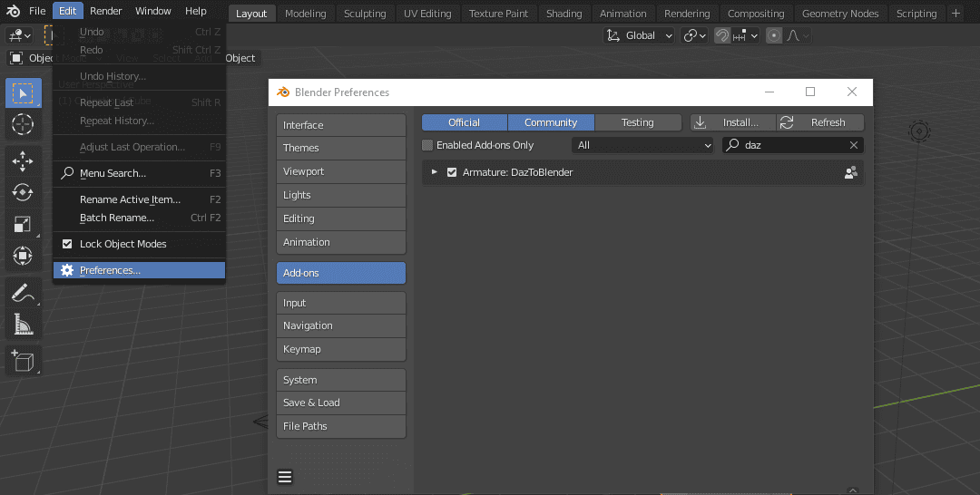Screen dimensions: 980x495
Task: Click the magnifier icon next to Menu Search
Action: pos(67,173)
